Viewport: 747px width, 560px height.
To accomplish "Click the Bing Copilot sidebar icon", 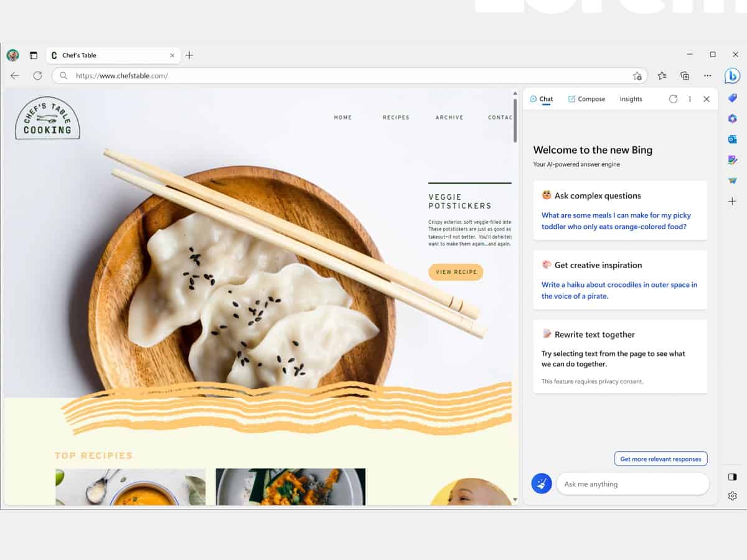I will (x=732, y=76).
